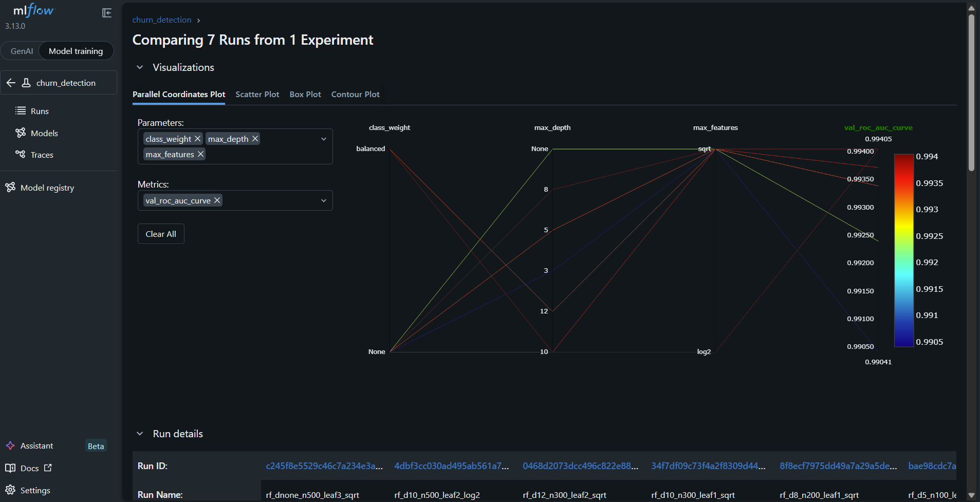Click the back arrow next to churn_detection
The image size is (980, 502).
11,83
